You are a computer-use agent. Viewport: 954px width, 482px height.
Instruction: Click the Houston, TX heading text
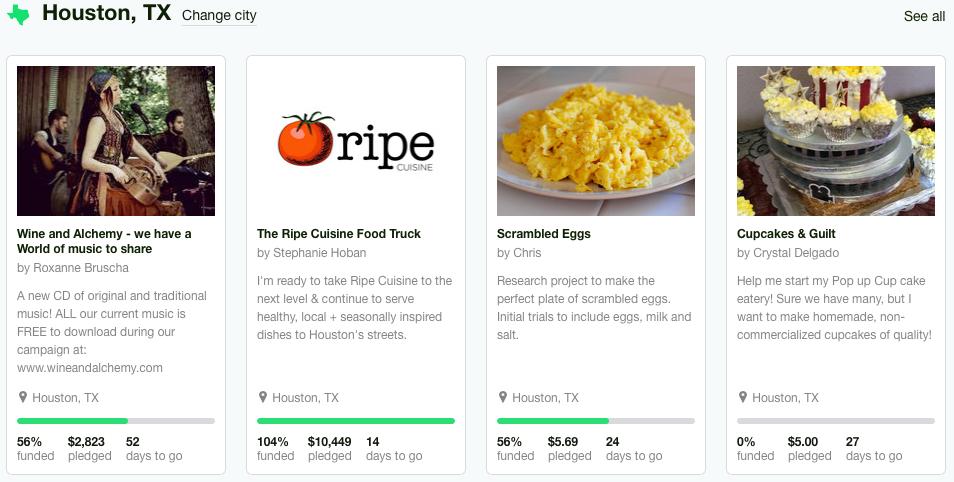click(x=107, y=14)
